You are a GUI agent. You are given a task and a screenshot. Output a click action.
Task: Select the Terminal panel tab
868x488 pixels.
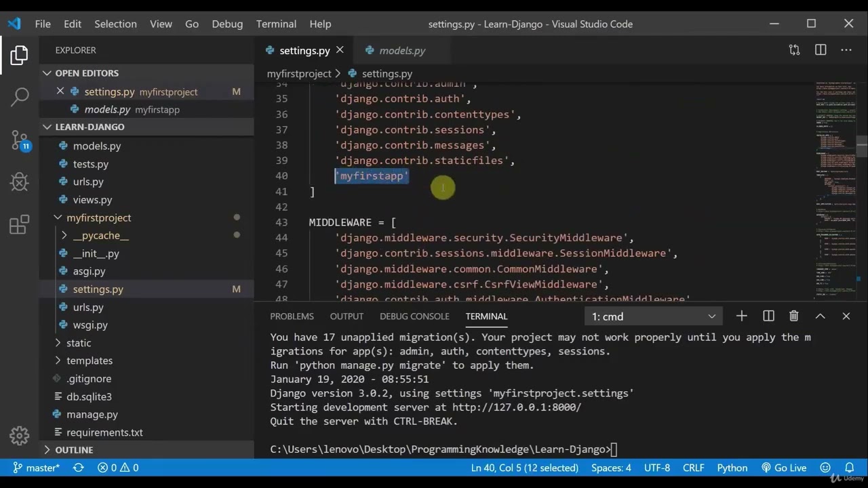coord(486,317)
